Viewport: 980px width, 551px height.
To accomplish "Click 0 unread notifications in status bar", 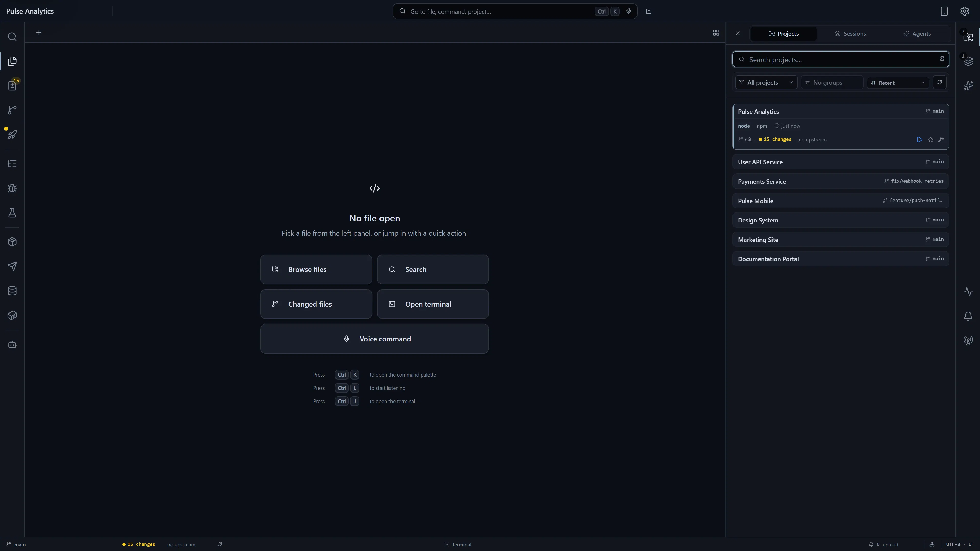I will click(x=883, y=545).
